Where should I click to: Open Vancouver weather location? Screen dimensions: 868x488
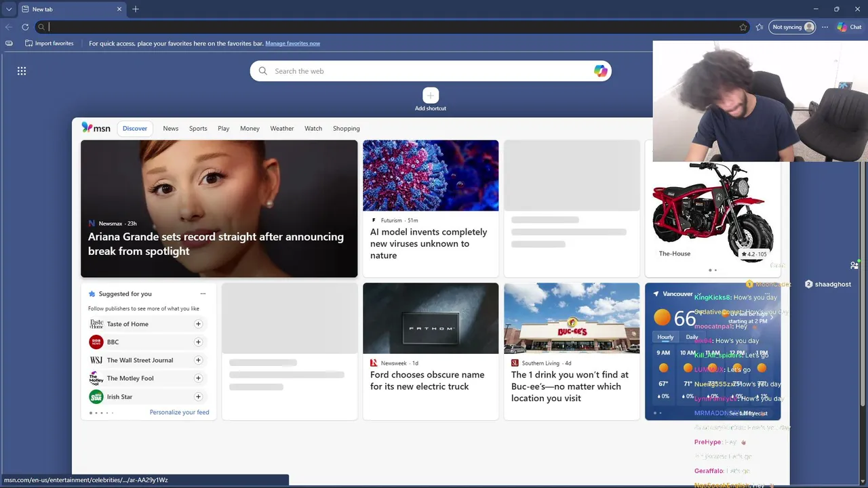click(677, 293)
